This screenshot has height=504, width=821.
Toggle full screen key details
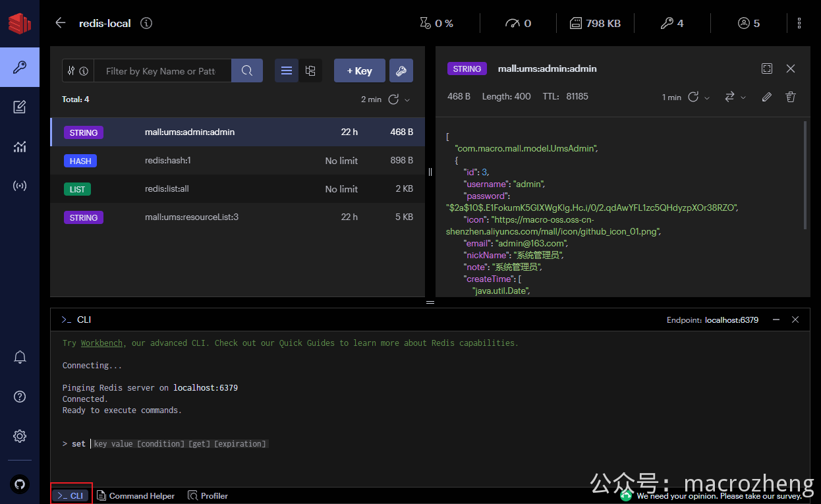(x=767, y=69)
